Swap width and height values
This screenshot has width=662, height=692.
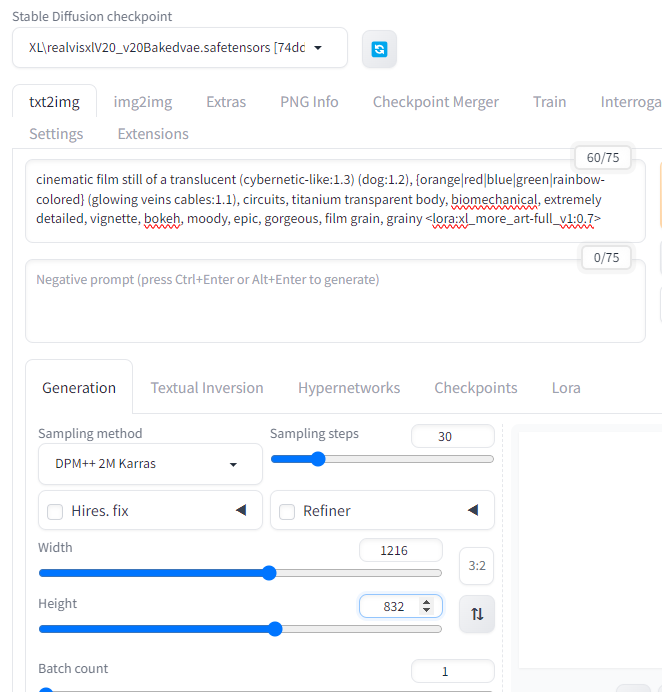point(477,614)
